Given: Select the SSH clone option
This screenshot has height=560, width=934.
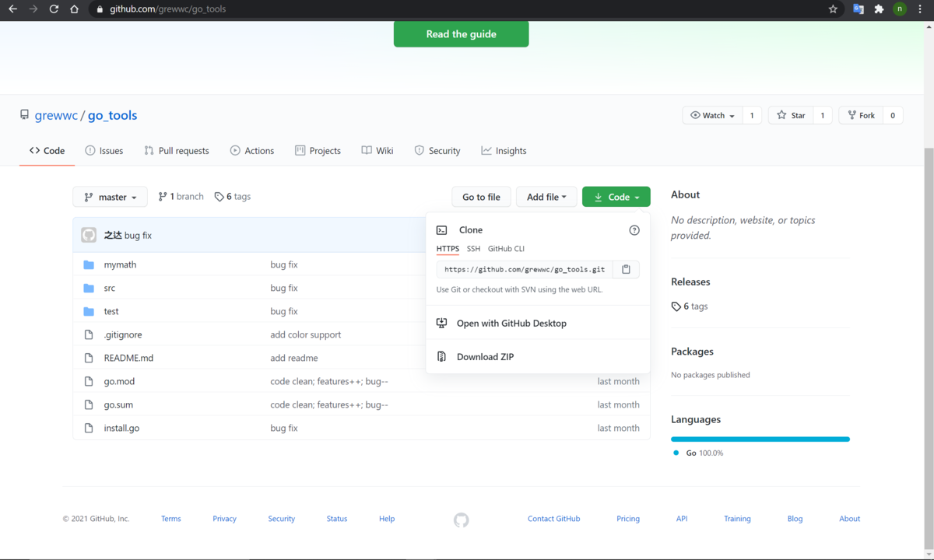Looking at the screenshot, I should (473, 249).
